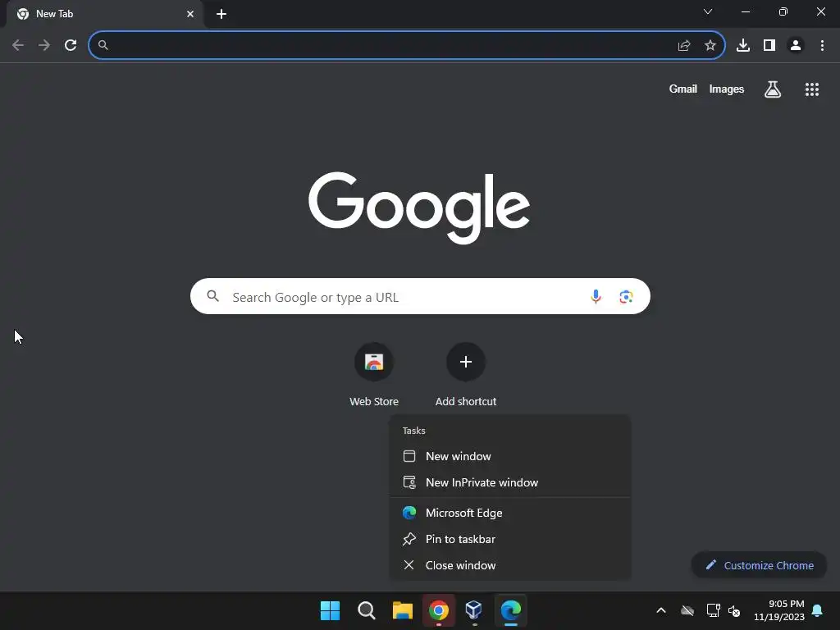Open the muted volume tray icon
This screenshot has width=840, height=630.
[x=734, y=610]
